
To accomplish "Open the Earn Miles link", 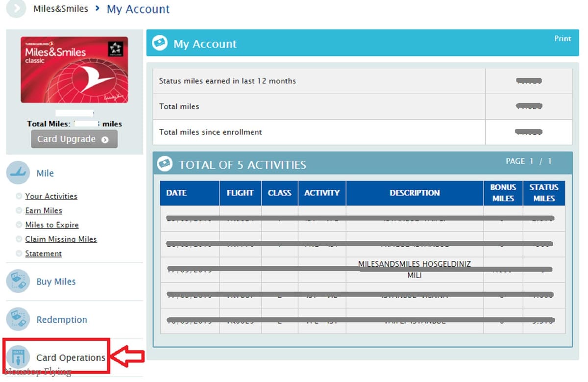I will click(44, 210).
